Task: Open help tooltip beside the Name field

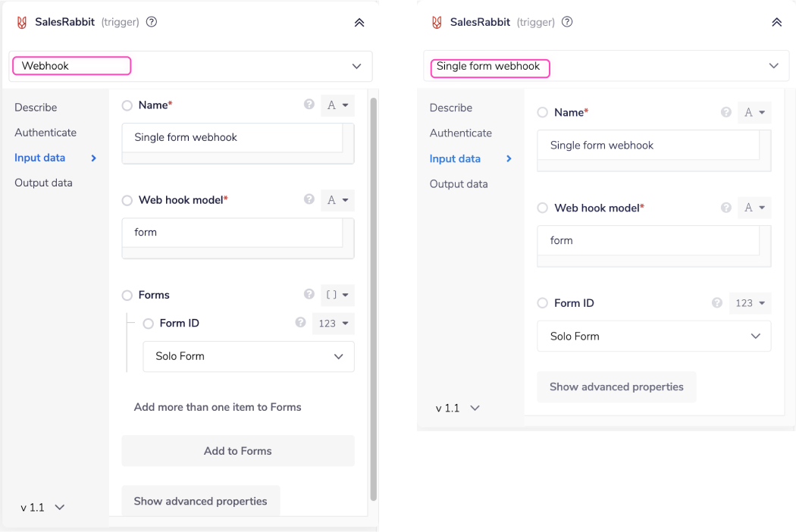Action: click(x=309, y=105)
